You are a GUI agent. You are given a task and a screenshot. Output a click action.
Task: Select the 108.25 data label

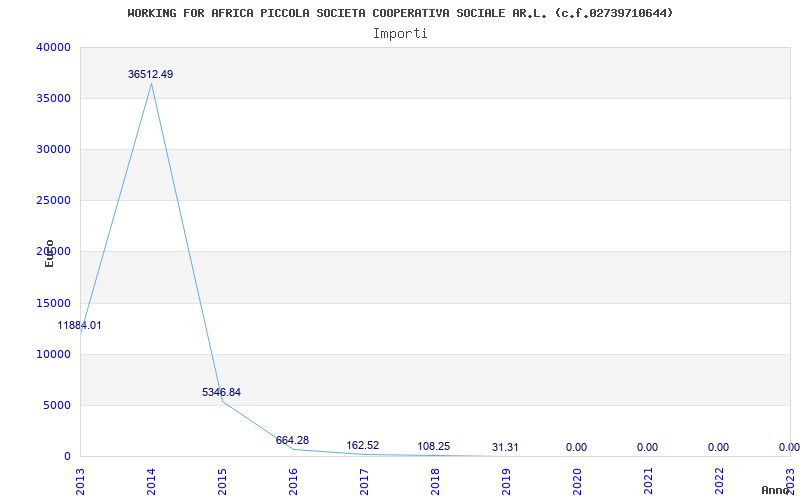pos(434,446)
